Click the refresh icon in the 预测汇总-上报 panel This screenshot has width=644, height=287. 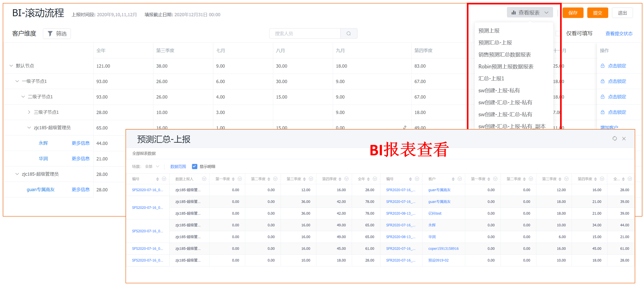(x=614, y=139)
